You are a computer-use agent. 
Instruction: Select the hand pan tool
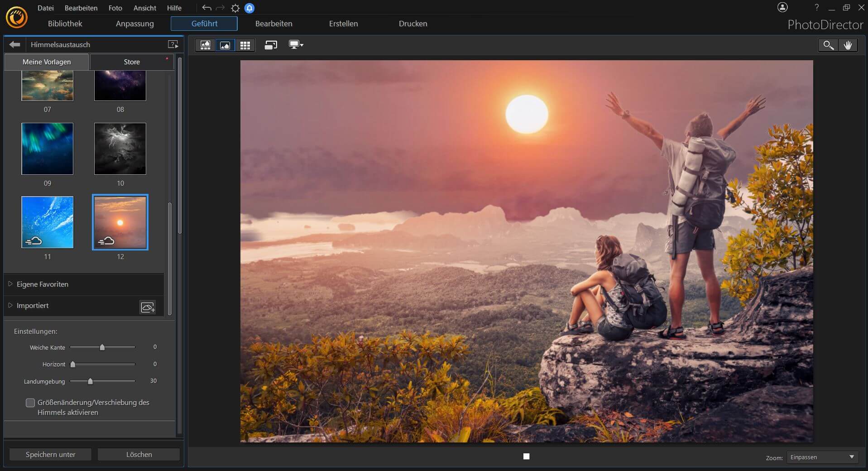[x=848, y=45]
